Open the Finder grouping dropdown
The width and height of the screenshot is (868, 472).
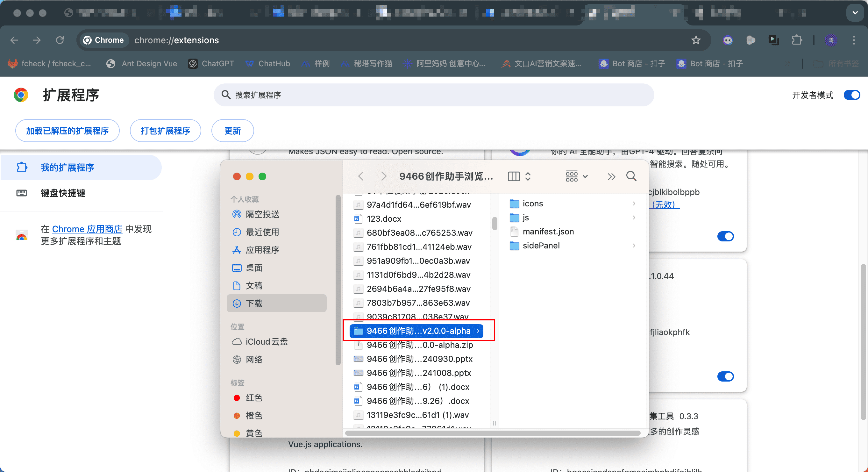577,176
